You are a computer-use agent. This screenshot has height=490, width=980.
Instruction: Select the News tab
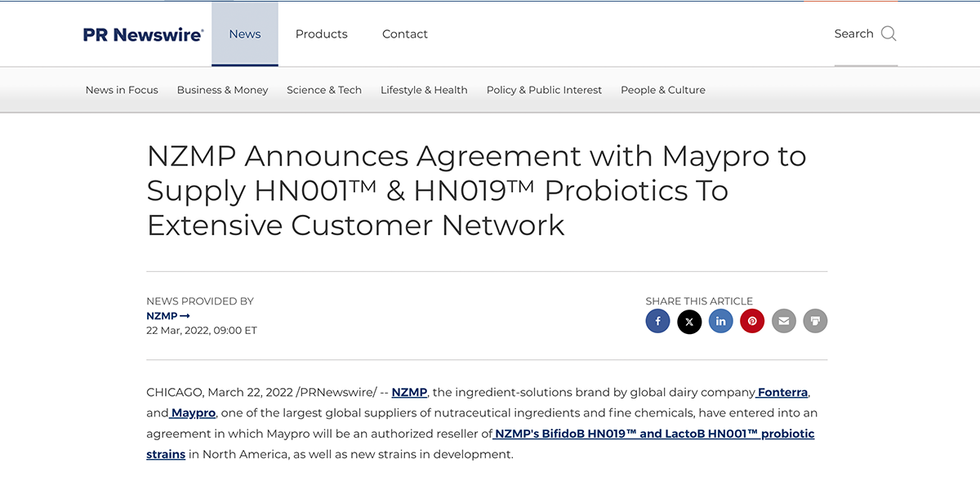click(244, 33)
